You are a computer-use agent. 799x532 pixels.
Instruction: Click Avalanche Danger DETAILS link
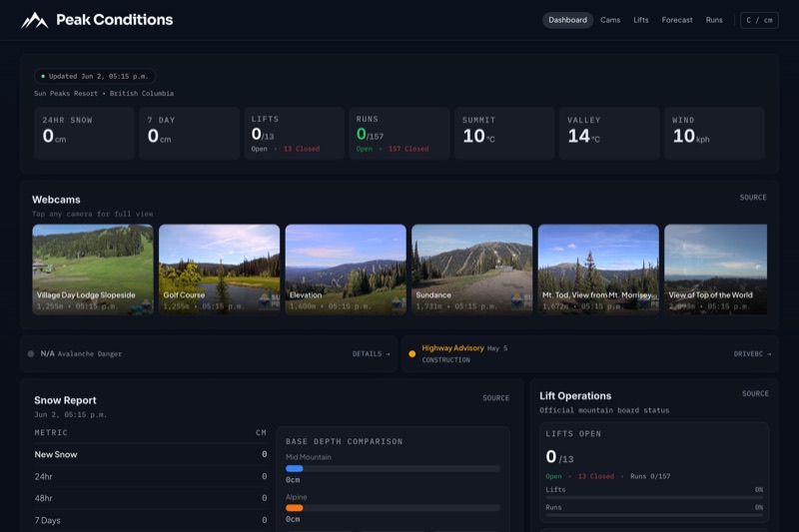(371, 353)
